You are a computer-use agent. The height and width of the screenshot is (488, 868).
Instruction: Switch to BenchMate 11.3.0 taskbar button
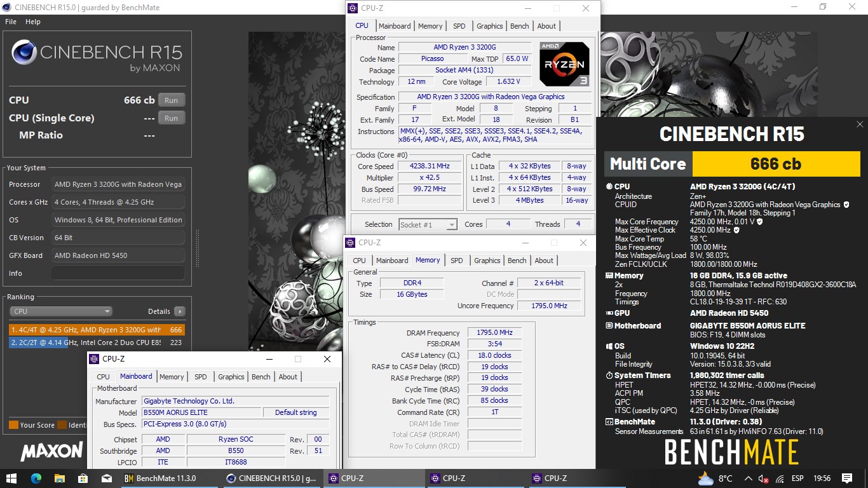coord(170,478)
